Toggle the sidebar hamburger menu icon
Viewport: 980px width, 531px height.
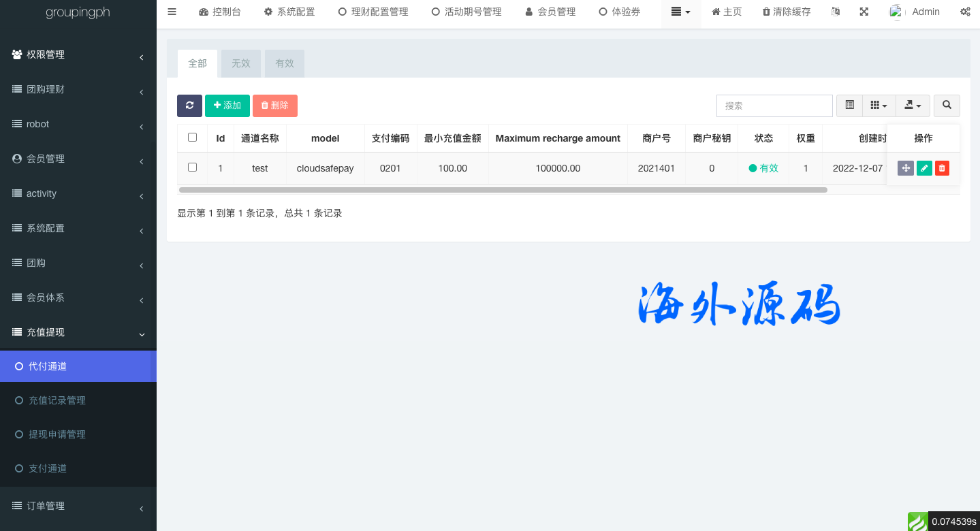pyautogui.click(x=172, y=12)
